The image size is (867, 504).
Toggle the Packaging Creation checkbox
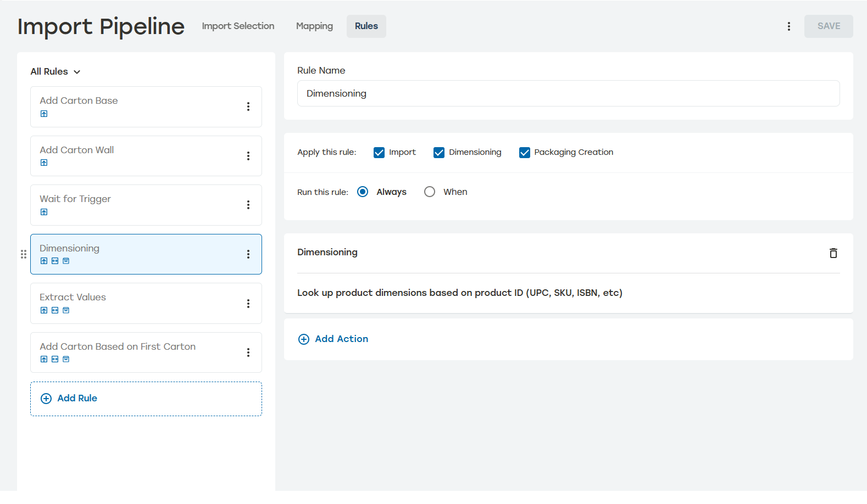pos(525,153)
